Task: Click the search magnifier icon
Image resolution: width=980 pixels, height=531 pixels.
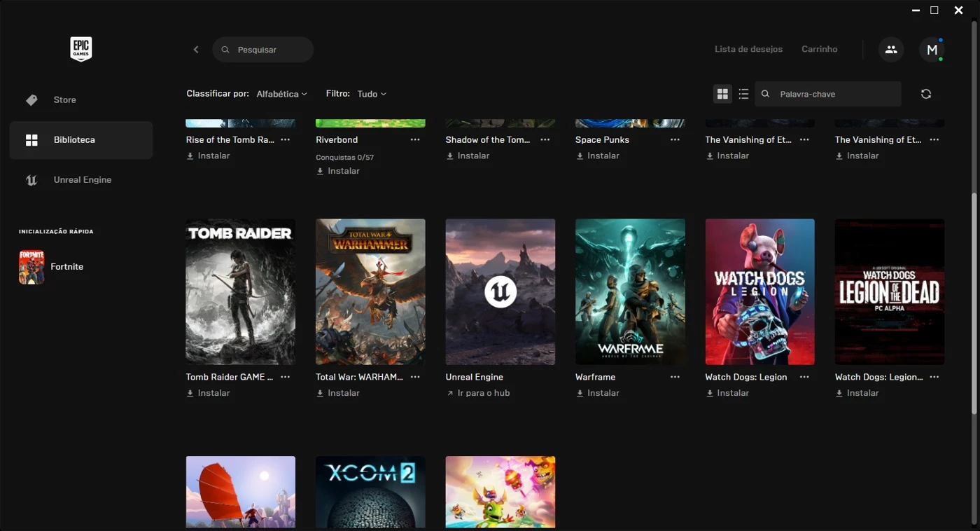Action: point(225,50)
